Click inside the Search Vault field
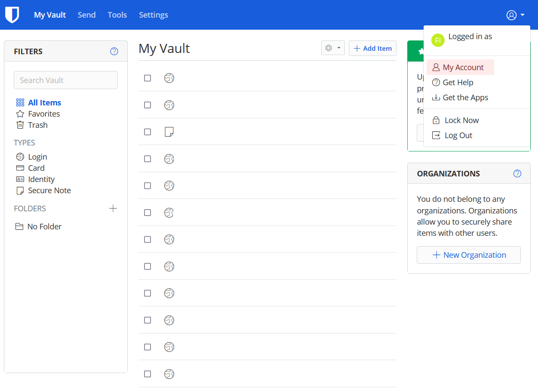This screenshot has height=392, width=538. pyautogui.click(x=65, y=80)
